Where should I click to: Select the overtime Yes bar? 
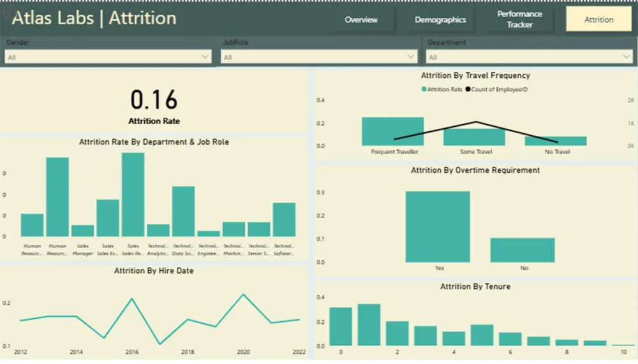coord(438,226)
